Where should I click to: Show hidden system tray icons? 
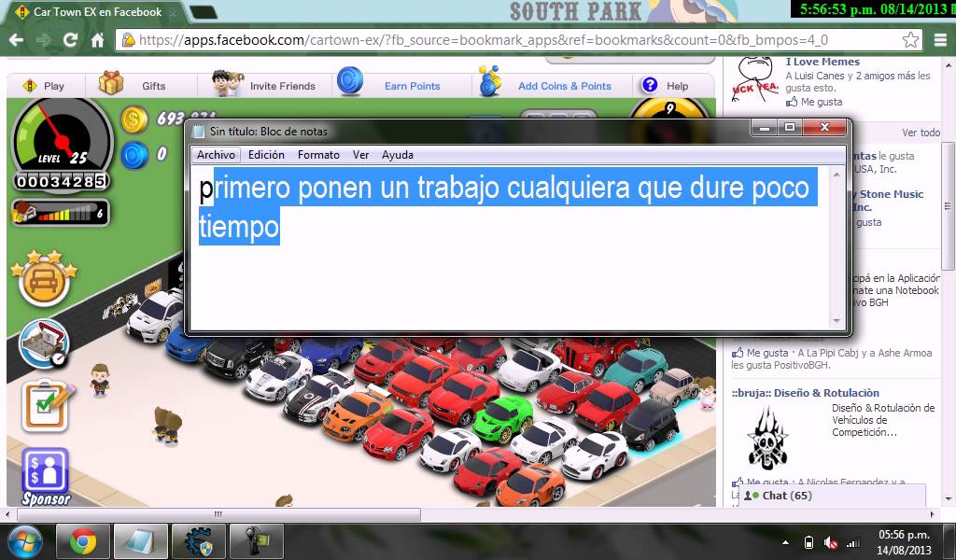click(x=785, y=542)
